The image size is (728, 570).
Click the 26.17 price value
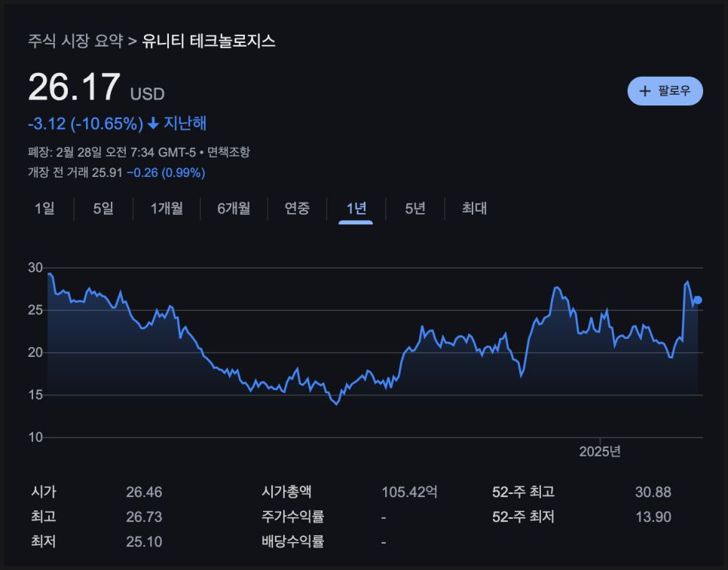click(74, 87)
